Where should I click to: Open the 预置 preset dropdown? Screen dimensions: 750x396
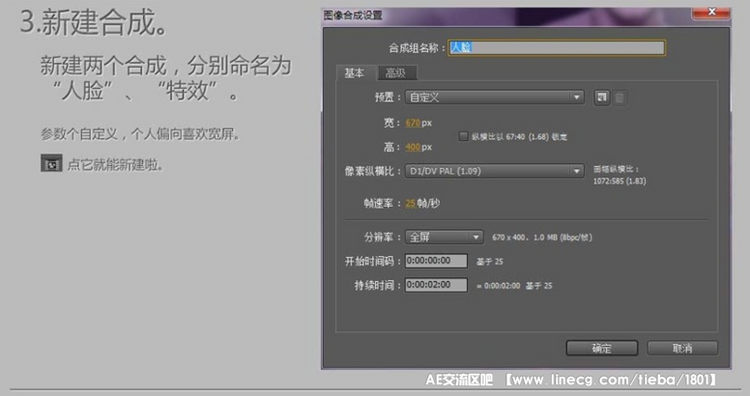click(x=495, y=97)
